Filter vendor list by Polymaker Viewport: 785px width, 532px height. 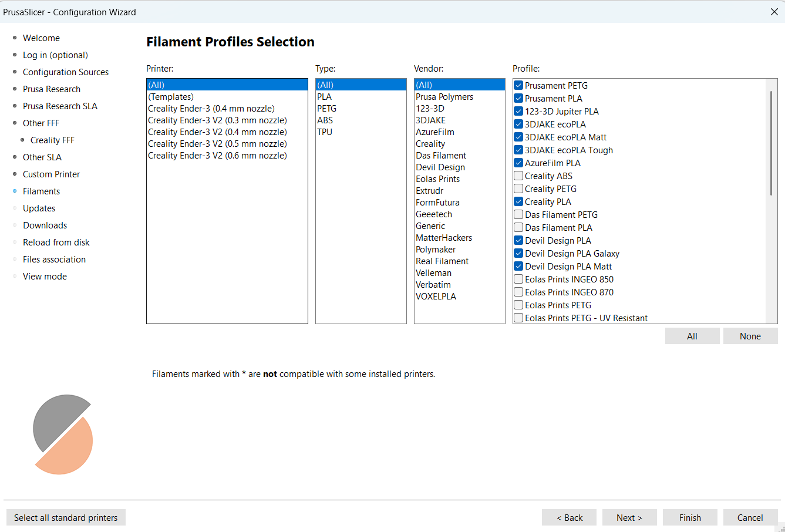(436, 250)
